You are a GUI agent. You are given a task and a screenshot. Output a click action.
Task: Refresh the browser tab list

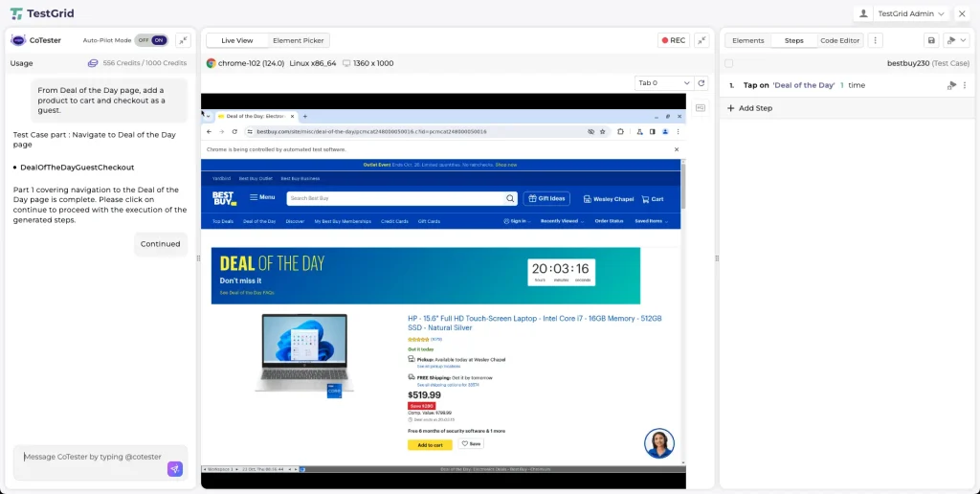coord(702,83)
